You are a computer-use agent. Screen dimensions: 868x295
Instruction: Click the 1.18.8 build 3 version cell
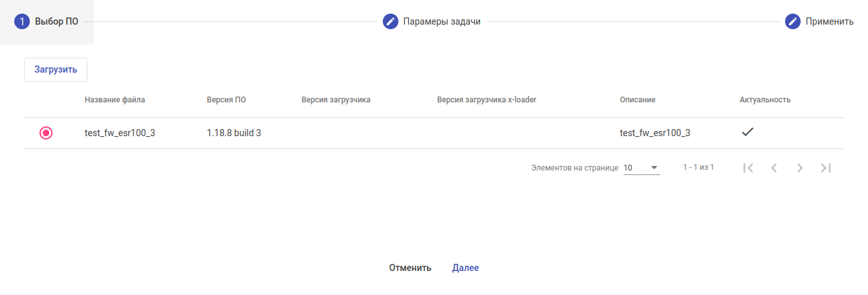234,133
